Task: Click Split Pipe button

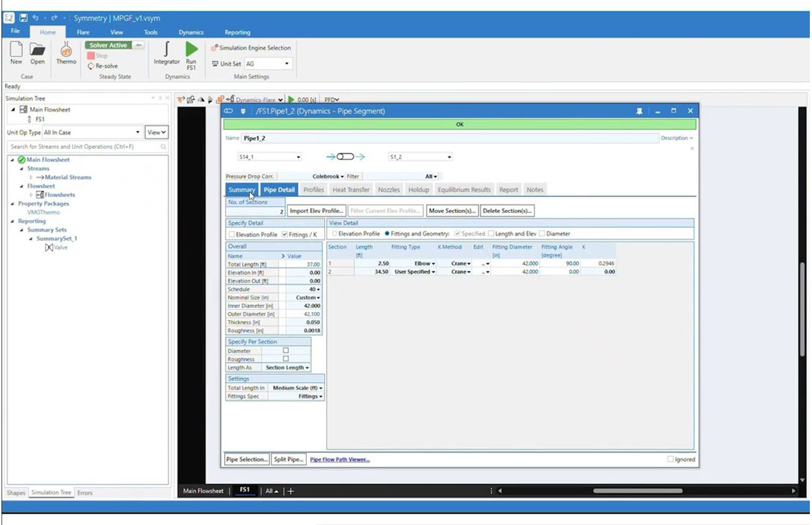Action: click(288, 459)
